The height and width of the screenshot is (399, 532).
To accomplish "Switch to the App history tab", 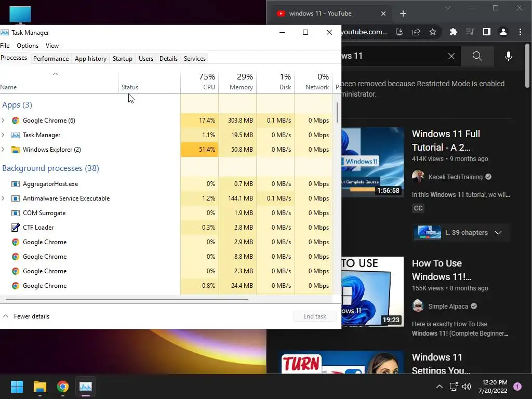I will (90, 59).
